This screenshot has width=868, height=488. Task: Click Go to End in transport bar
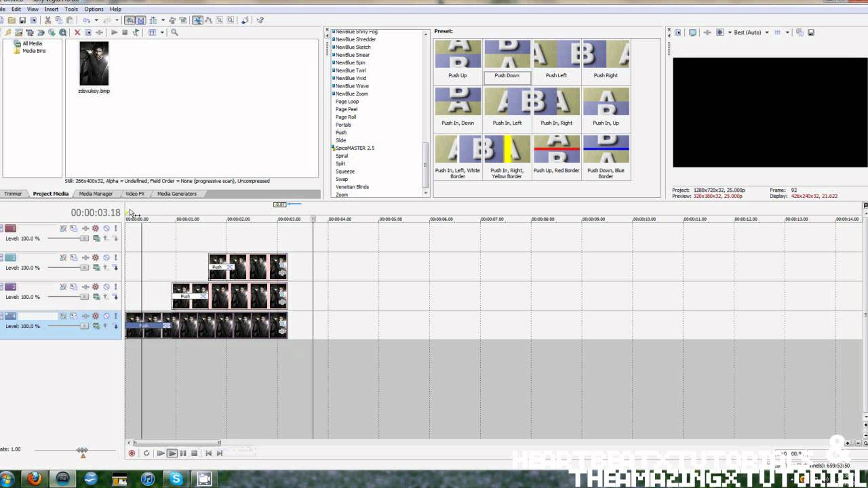point(219,453)
